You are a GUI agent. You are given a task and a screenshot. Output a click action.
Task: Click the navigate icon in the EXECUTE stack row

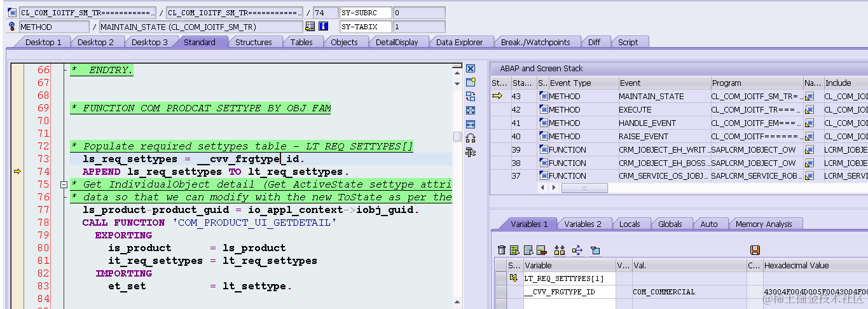tap(809, 110)
